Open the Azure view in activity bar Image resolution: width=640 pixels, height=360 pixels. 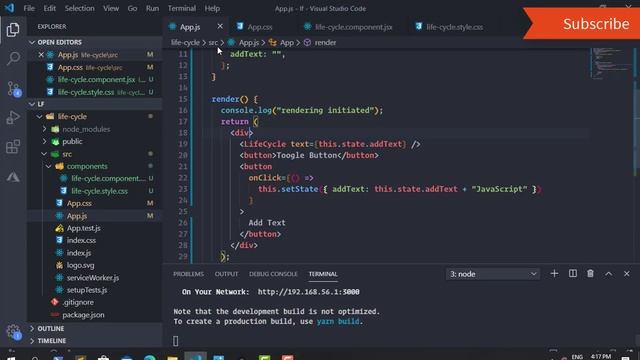pos(13,177)
